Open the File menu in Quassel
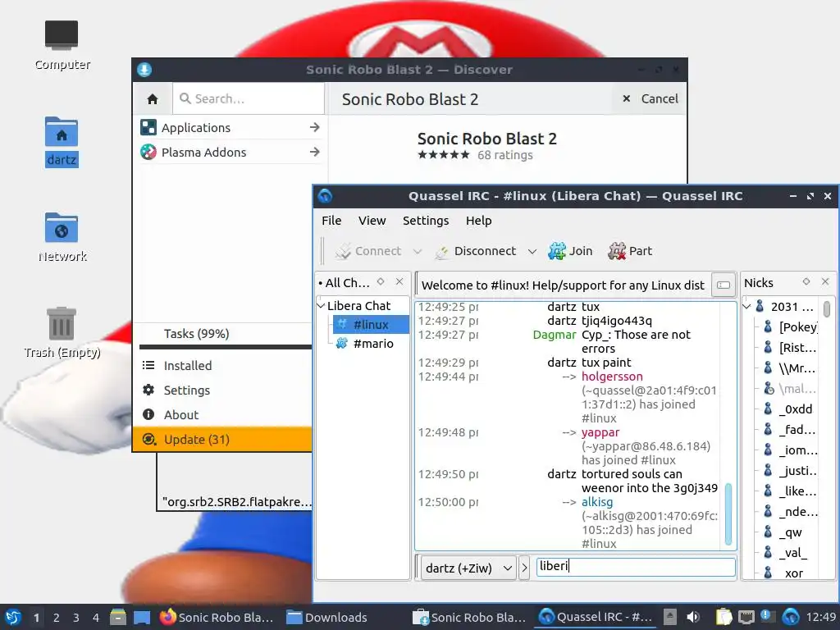 point(331,221)
